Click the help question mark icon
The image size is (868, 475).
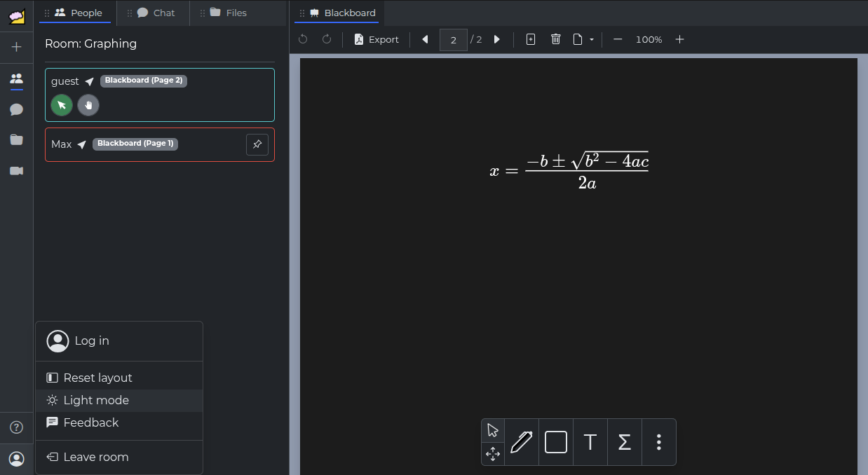[16, 427]
